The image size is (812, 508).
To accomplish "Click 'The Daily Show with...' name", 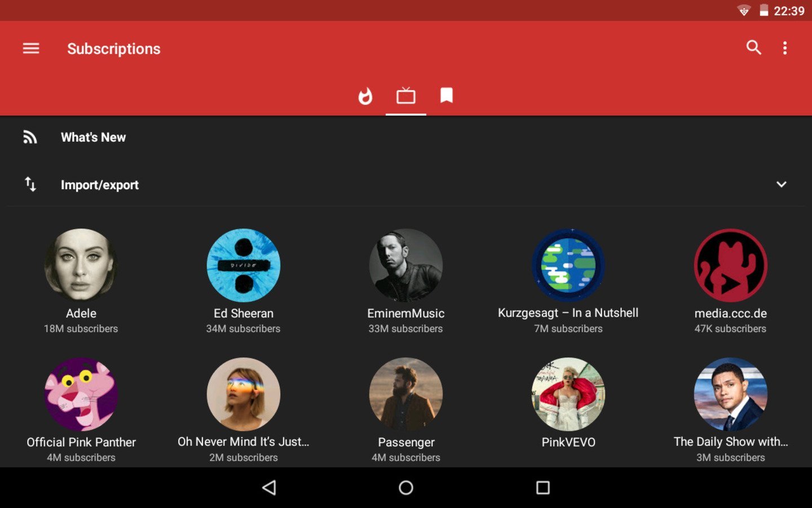I will click(x=731, y=441).
